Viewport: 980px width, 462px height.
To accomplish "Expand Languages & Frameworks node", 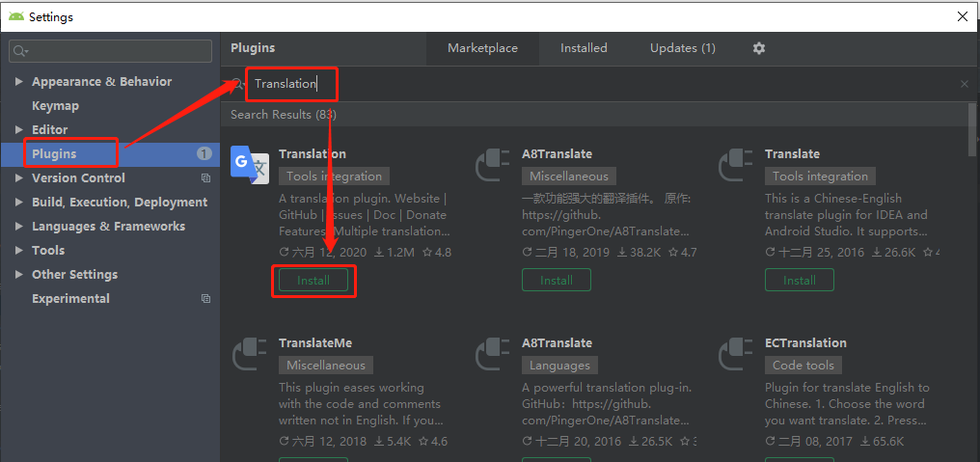I will (x=18, y=227).
